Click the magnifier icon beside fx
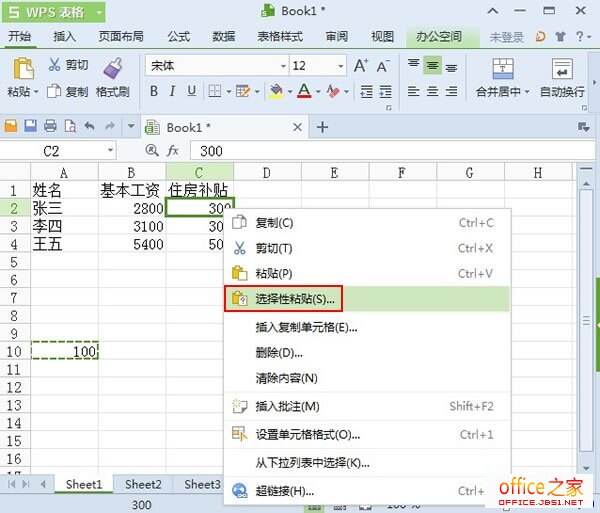 [x=152, y=150]
